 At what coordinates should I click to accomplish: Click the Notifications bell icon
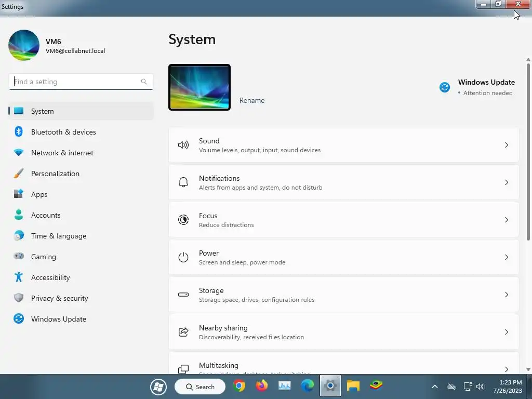coord(183,182)
